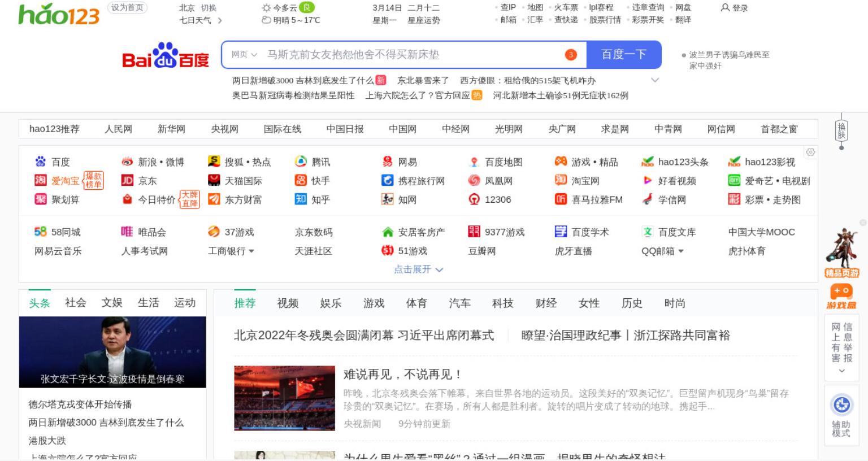Open the 中国大学MOOC link
The image size is (868, 461).
point(761,232)
